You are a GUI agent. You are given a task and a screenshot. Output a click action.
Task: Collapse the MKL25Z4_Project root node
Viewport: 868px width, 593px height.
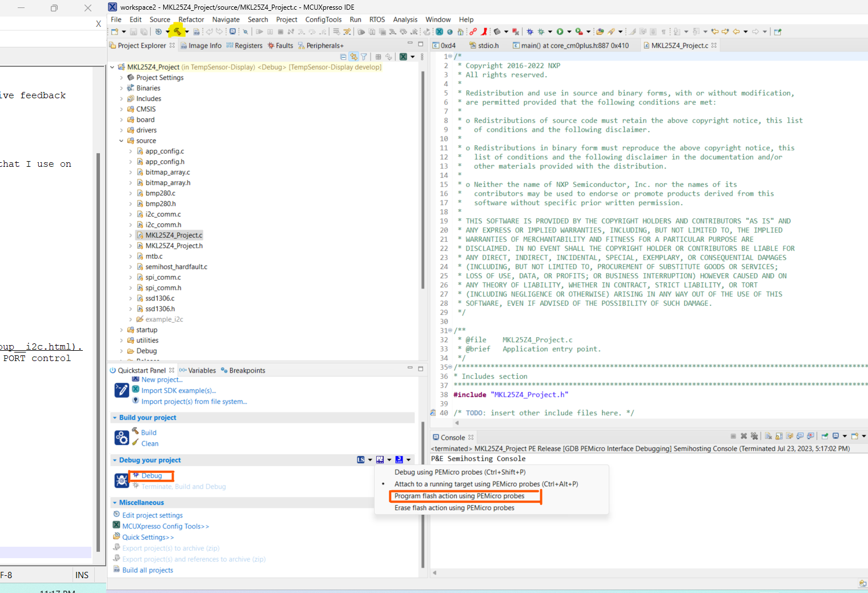tap(112, 67)
